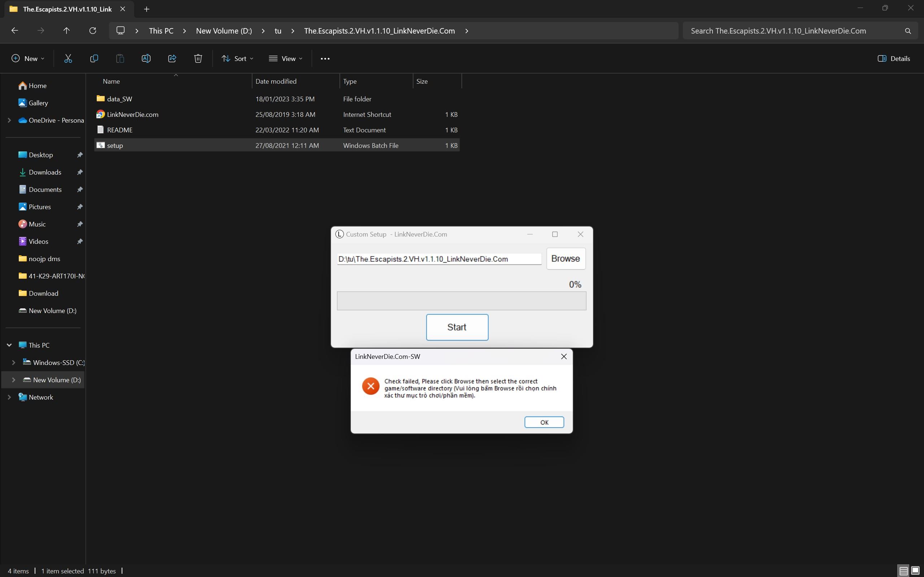The width and height of the screenshot is (924, 577).
Task: Click OK to dismiss the error dialog
Action: pos(544,422)
